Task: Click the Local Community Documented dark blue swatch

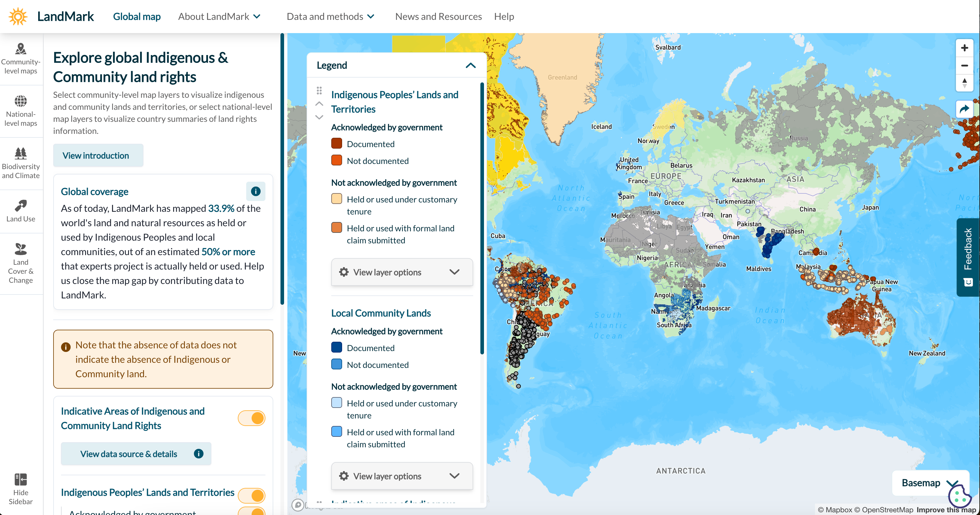Action: 337,347
